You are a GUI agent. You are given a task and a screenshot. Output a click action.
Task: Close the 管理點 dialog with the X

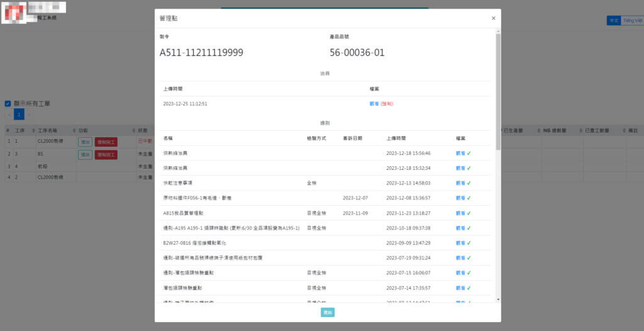pyautogui.click(x=493, y=19)
